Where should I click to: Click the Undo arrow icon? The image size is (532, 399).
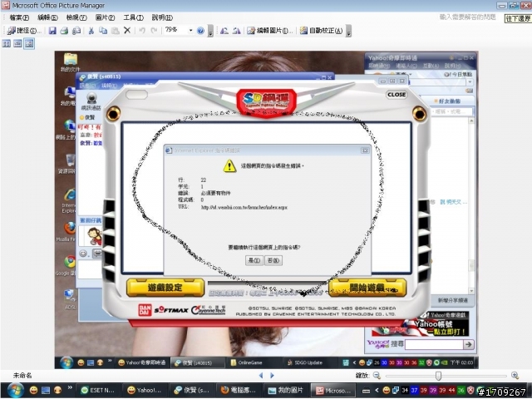(142, 31)
